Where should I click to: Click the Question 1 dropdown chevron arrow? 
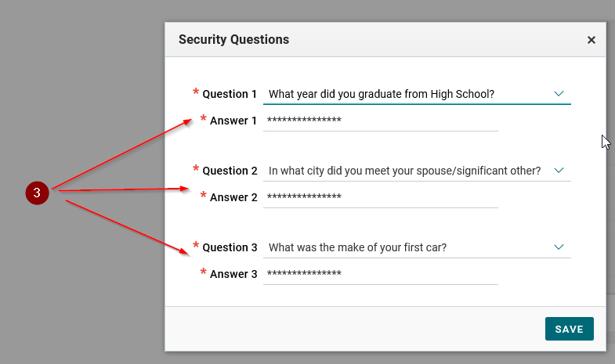[559, 94]
